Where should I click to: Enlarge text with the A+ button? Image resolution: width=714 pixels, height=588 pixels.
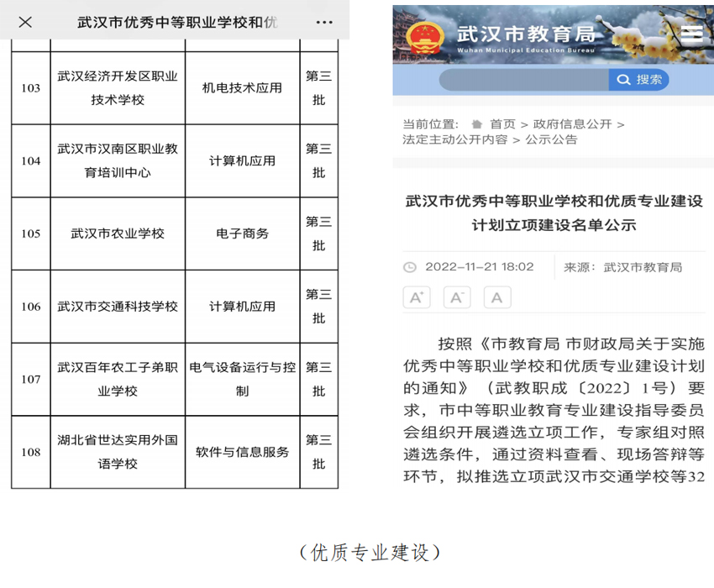click(x=417, y=297)
